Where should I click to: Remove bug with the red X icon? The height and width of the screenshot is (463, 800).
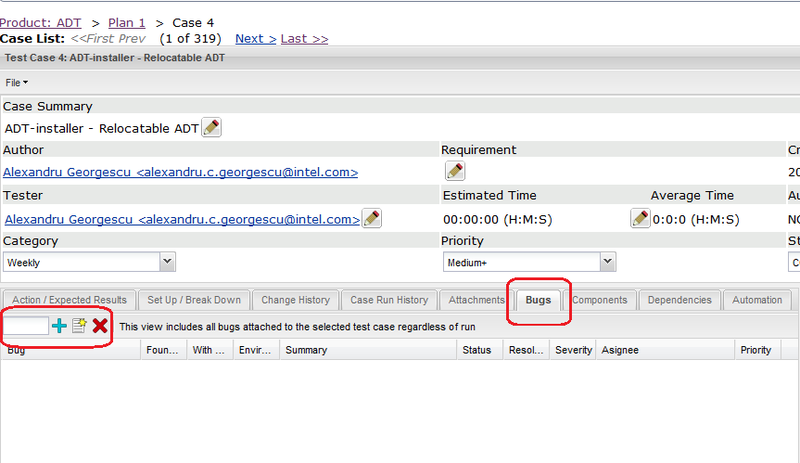[100, 325]
